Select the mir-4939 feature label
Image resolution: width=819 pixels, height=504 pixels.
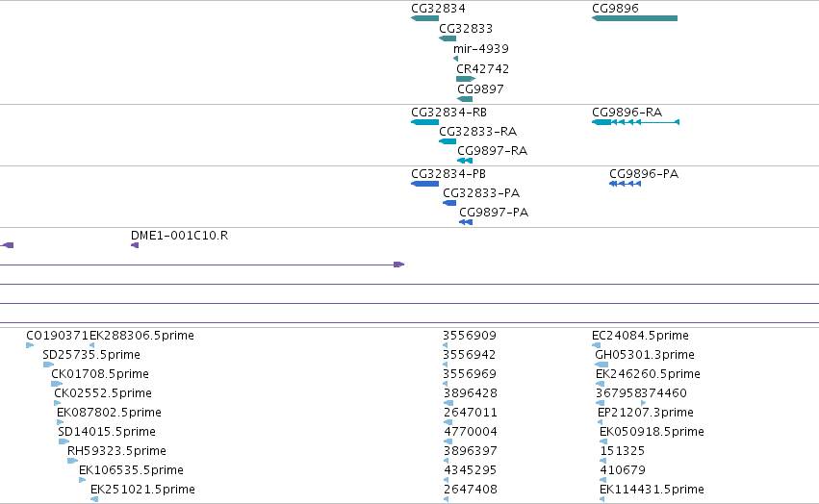[x=480, y=48]
